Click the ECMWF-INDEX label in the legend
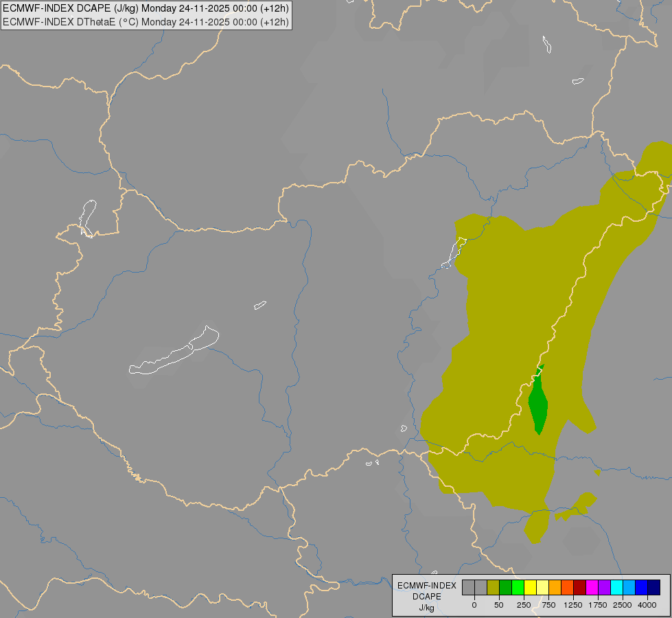Image resolution: width=672 pixels, height=618 pixels. tap(427, 586)
